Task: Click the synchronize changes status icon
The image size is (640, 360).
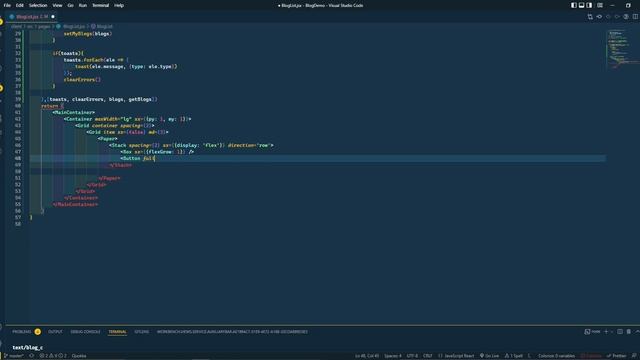Action: click(31, 356)
